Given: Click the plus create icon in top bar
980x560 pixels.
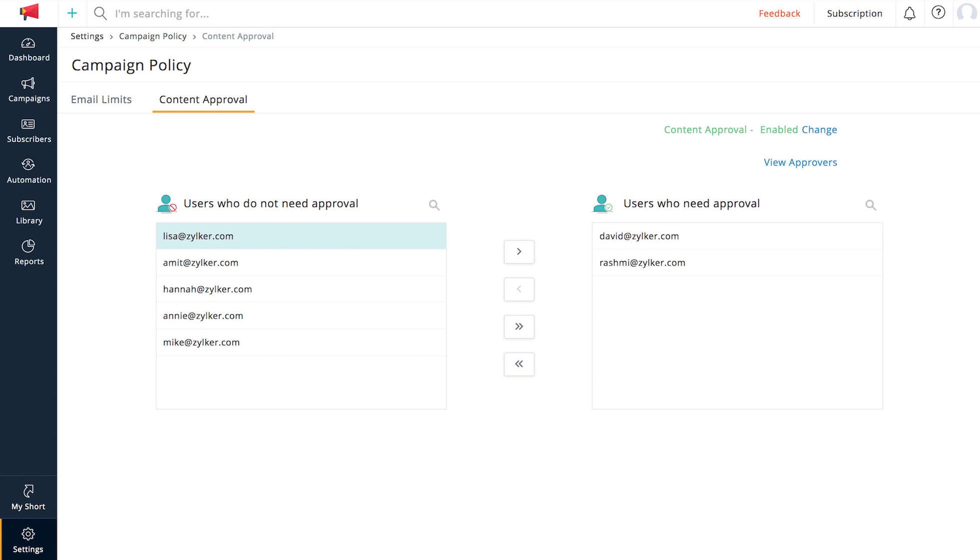Looking at the screenshot, I should (72, 13).
